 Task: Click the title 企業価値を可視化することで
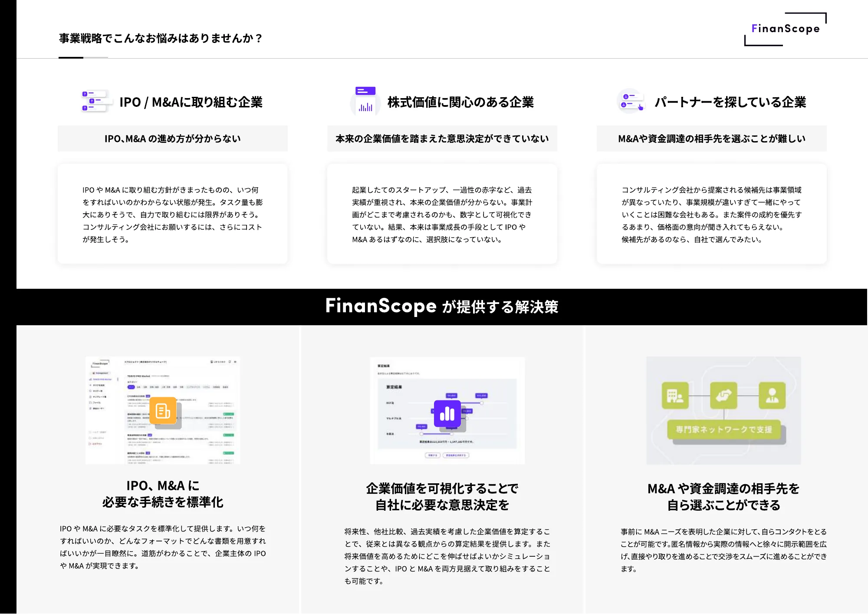pos(442,489)
